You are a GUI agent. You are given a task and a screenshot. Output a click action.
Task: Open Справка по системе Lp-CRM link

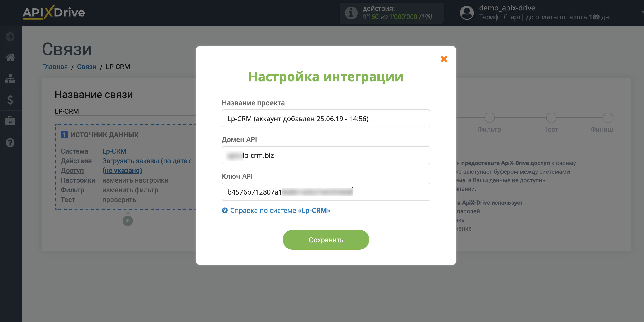(x=280, y=211)
